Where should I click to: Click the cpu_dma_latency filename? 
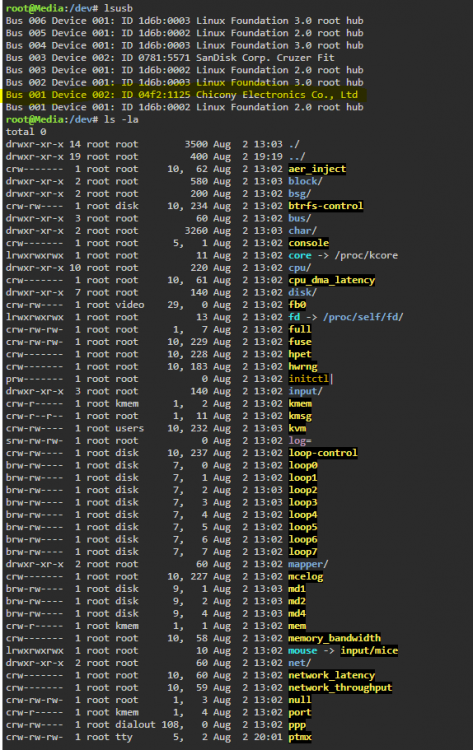click(x=331, y=280)
